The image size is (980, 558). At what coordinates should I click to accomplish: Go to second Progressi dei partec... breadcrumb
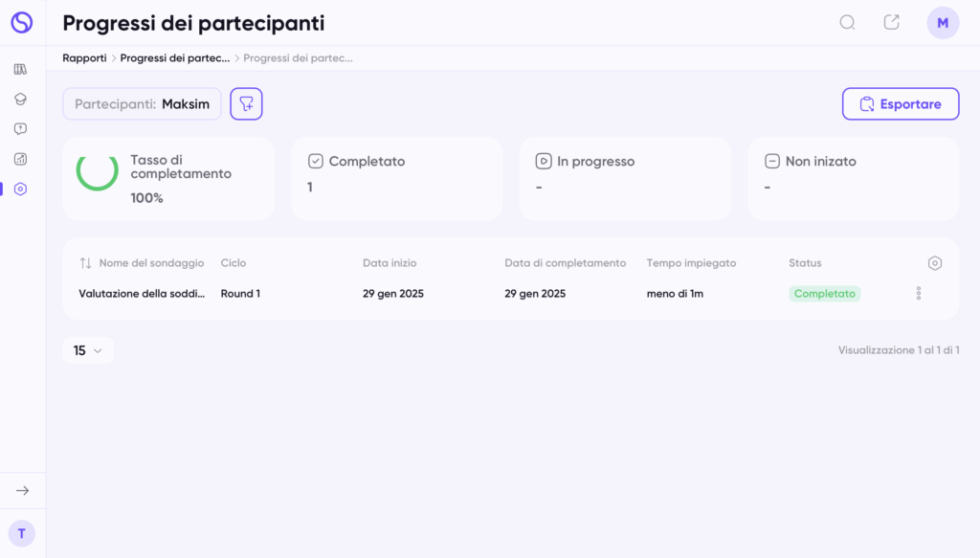pyautogui.click(x=299, y=58)
